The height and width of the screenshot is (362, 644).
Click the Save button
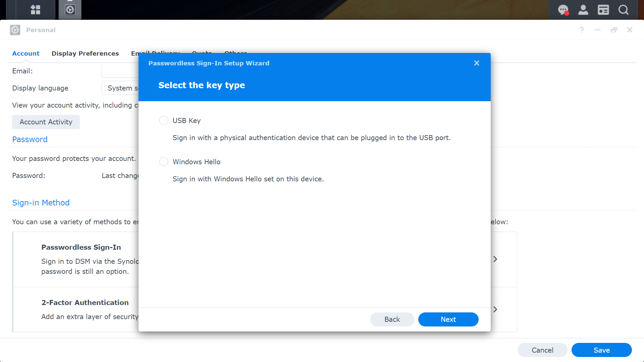[x=601, y=350]
